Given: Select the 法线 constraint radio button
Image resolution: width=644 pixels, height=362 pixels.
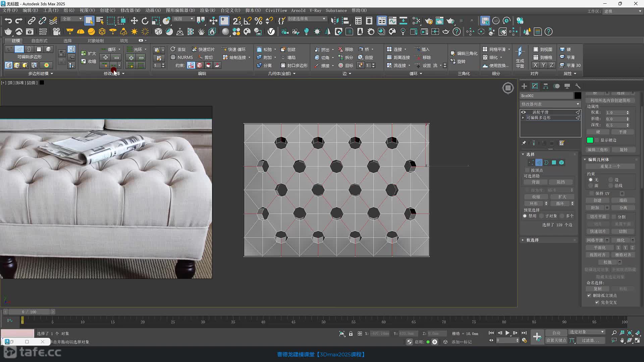Looking at the screenshot, I should pos(611,186).
